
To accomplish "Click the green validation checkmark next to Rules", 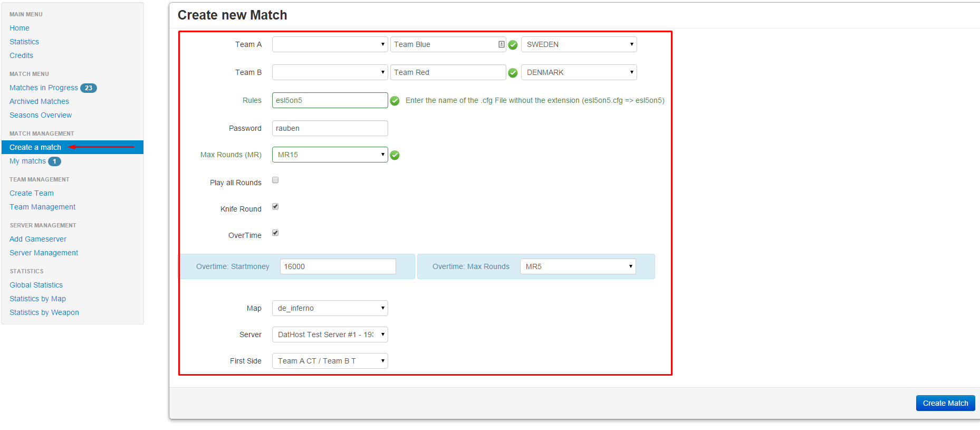I will 395,101.
